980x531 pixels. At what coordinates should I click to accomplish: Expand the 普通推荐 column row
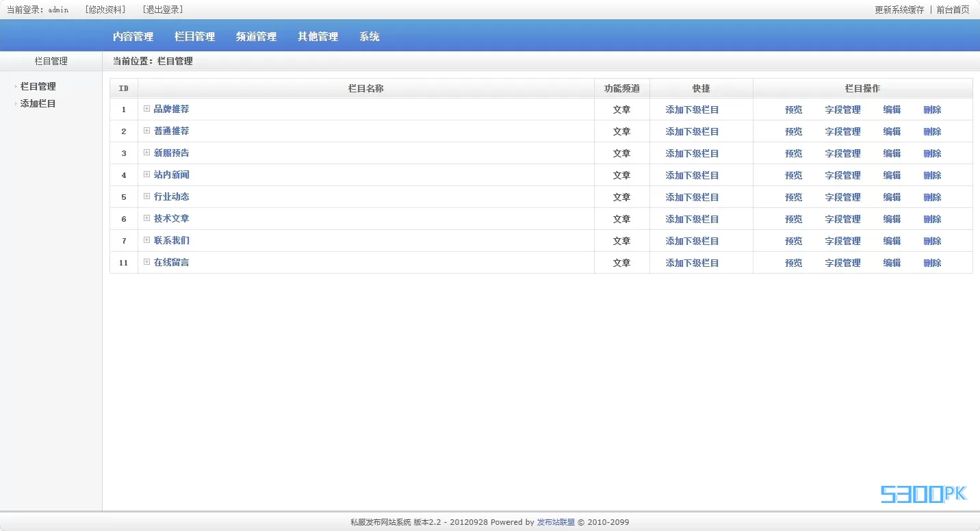(146, 131)
